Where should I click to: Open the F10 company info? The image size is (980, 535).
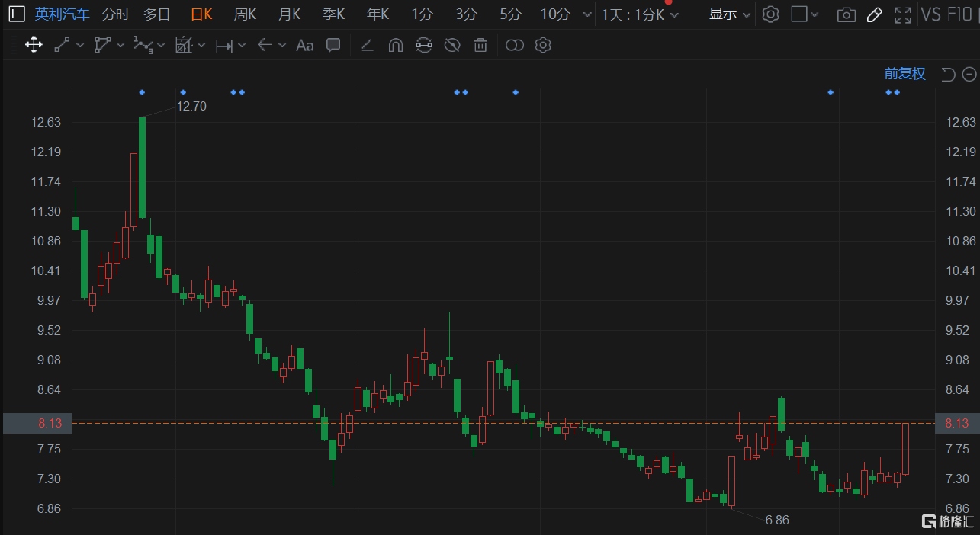[x=959, y=14]
